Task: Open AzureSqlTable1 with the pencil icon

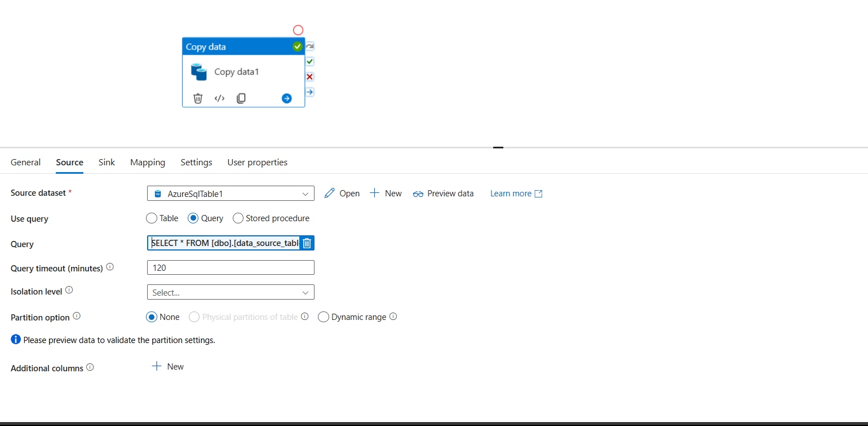Action: pyautogui.click(x=330, y=193)
